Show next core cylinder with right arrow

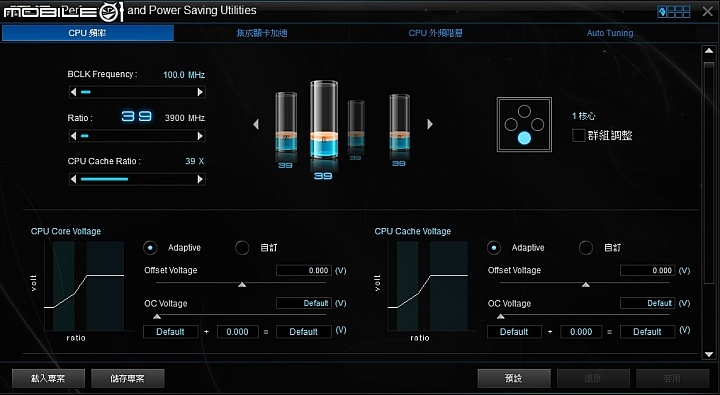[x=430, y=124]
